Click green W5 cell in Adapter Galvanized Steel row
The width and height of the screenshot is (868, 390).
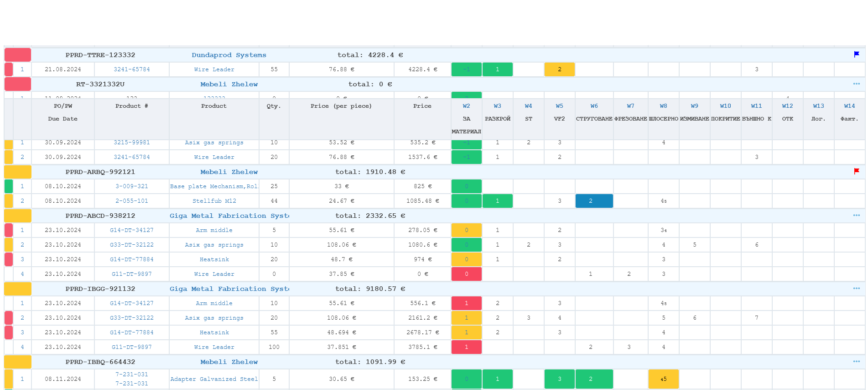pyautogui.click(x=559, y=379)
